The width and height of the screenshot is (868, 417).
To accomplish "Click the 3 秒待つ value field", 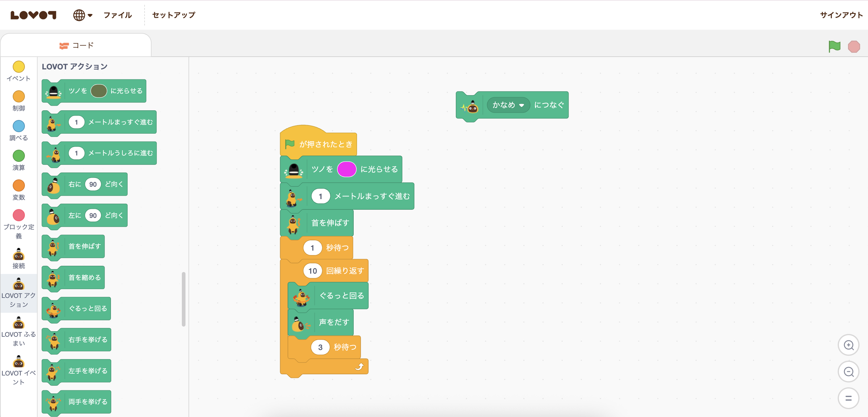I will click(x=320, y=347).
